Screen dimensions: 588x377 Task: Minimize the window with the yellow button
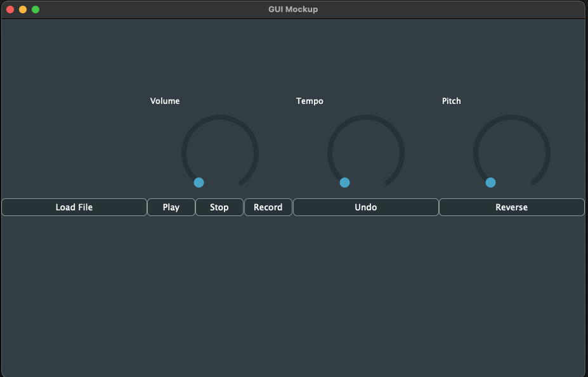(23, 10)
